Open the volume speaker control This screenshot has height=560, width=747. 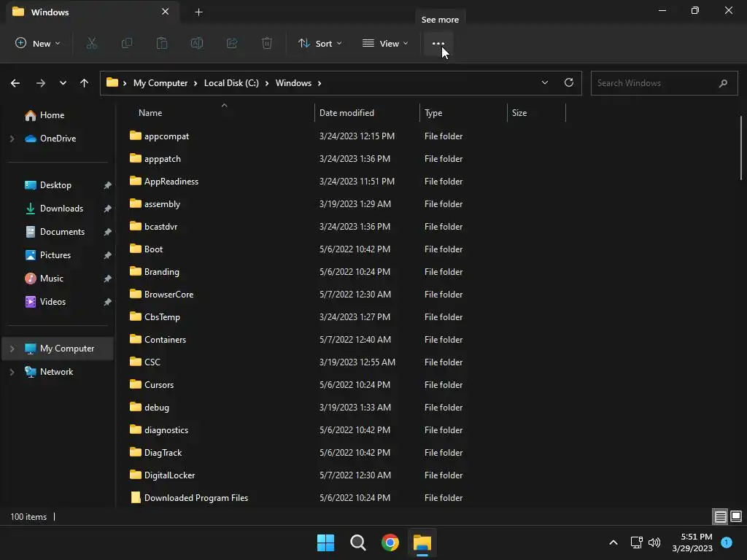click(654, 542)
